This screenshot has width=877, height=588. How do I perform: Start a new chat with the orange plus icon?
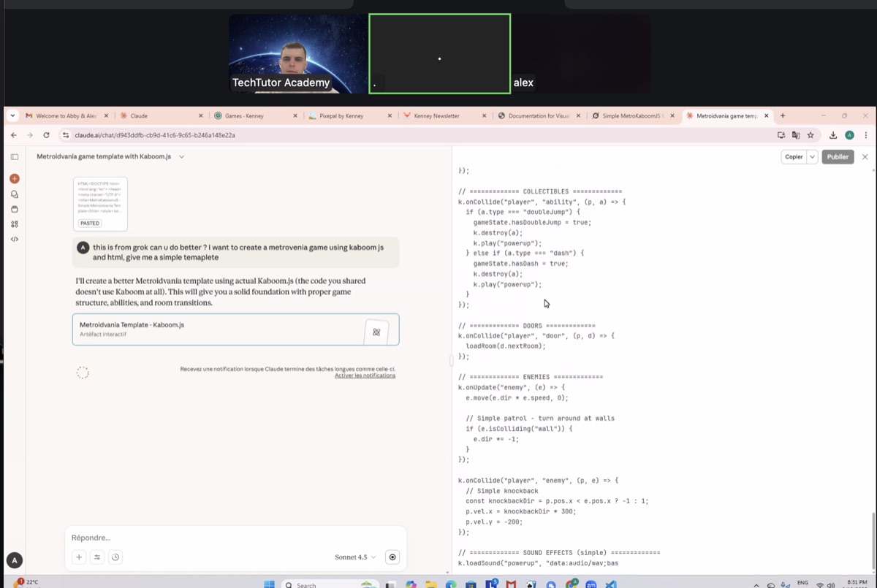(x=15, y=179)
